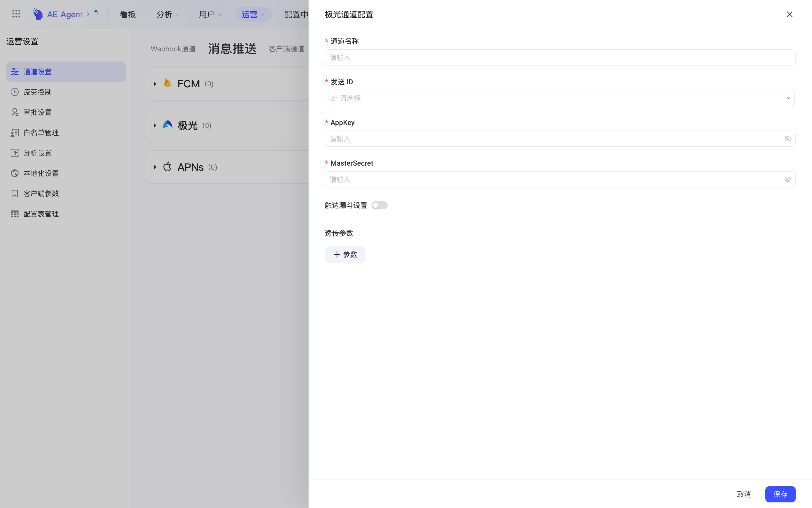Show the hidden AppKey value
The width and height of the screenshot is (812, 508).
[x=787, y=139]
